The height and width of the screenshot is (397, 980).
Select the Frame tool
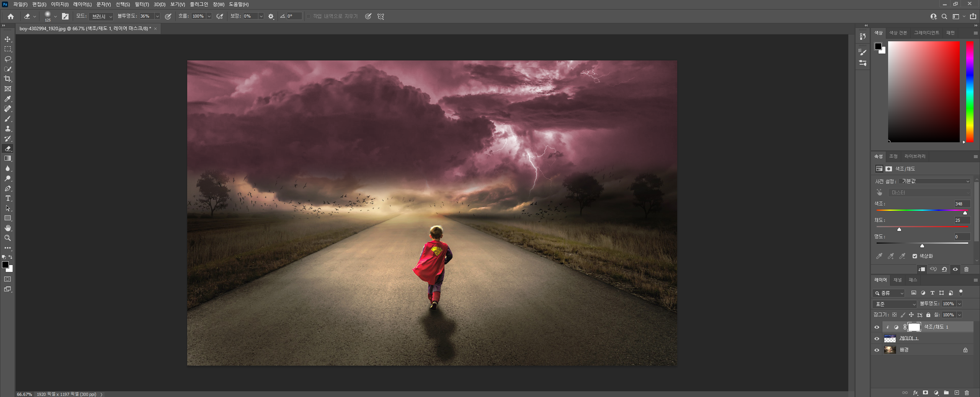tap(8, 89)
